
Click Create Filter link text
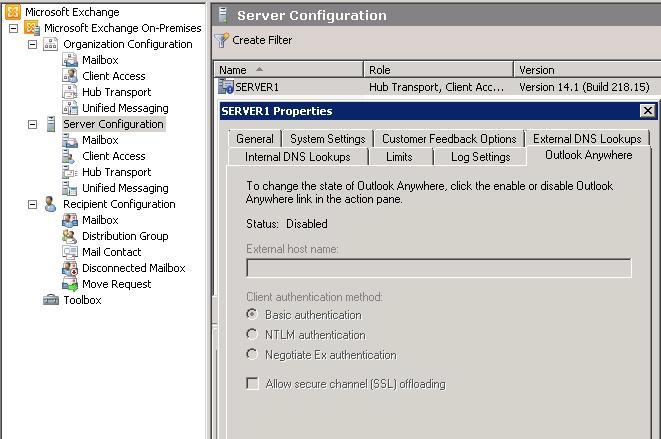pos(262,40)
